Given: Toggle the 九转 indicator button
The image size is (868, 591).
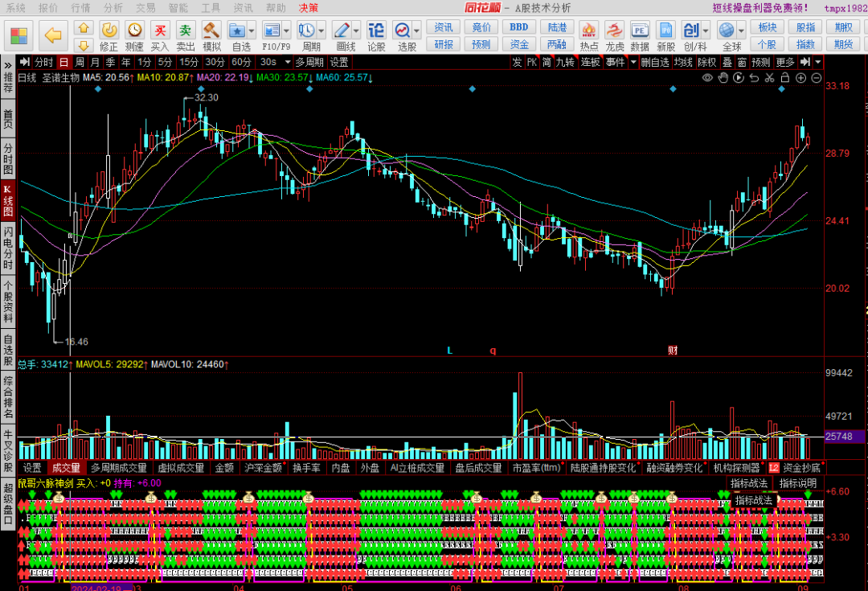Looking at the screenshot, I should point(565,62).
